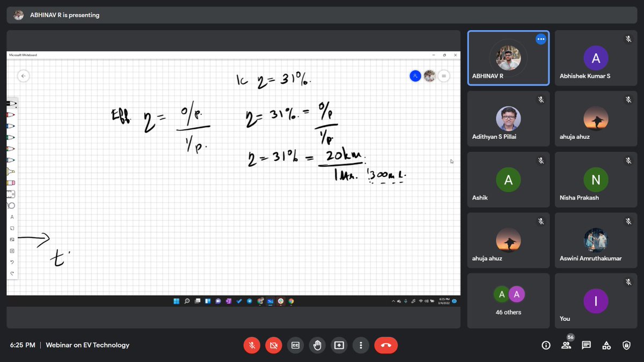Image resolution: width=644 pixels, height=362 pixels.
Task: Leave the call with red hang-up button
Action: pyautogui.click(x=386, y=345)
